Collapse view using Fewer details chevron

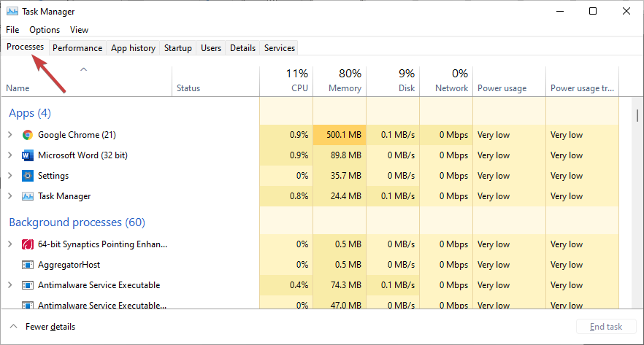(14, 327)
